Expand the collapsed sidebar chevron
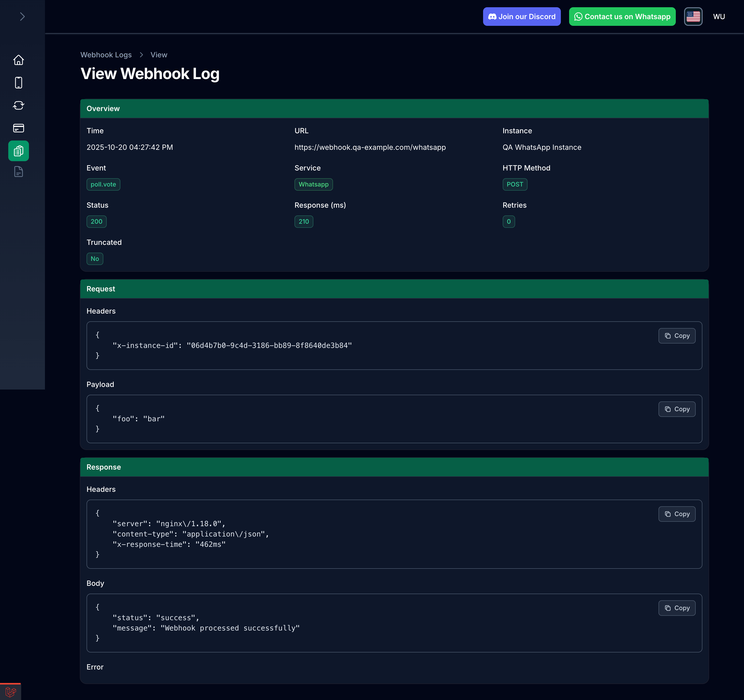744x700 pixels. tap(22, 17)
